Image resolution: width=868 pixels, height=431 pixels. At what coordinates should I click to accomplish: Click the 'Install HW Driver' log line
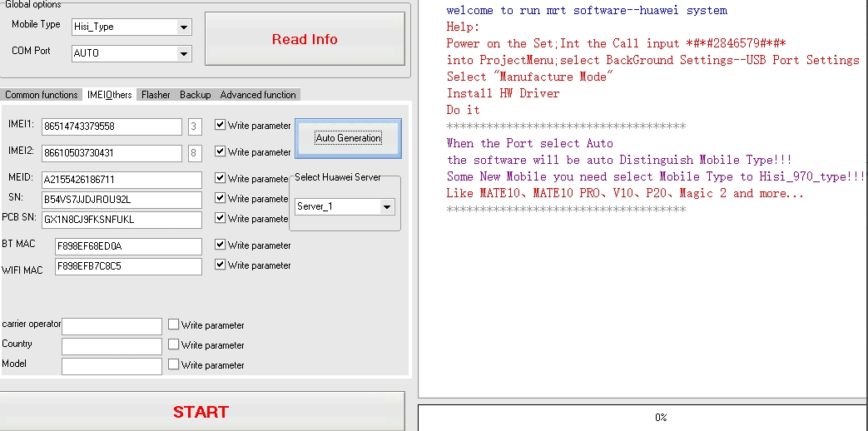pyautogui.click(x=503, y=93)
